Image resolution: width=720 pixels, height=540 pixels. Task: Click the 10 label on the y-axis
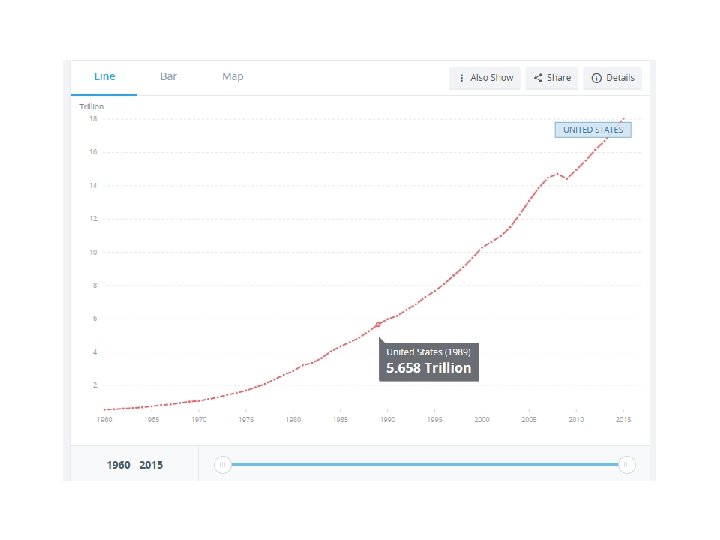pyautogui.click(x=92, y=252)
